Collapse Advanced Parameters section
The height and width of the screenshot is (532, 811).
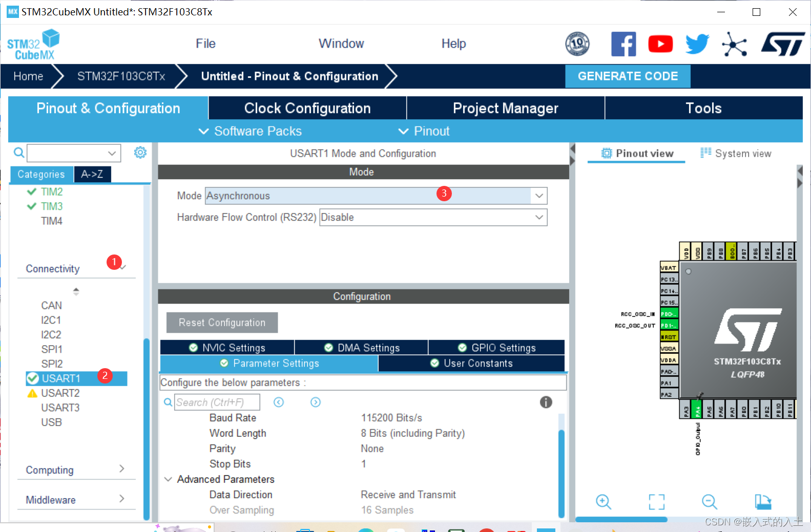tap(168, 479)
